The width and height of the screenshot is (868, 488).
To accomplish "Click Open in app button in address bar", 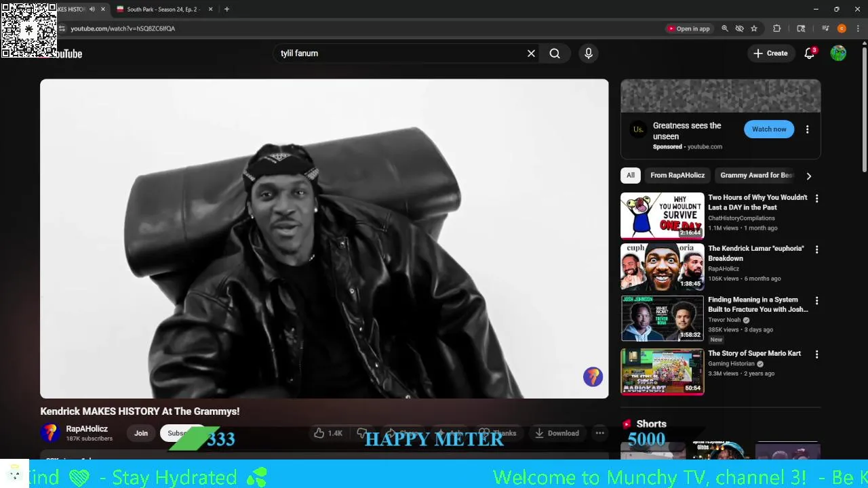I will tap(688, 28).
